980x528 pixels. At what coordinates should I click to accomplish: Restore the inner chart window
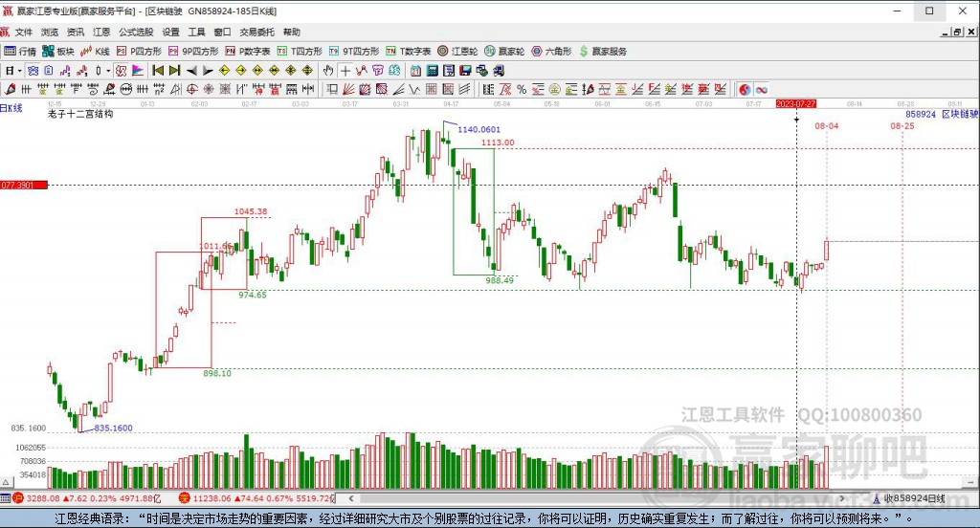[957, 32]
